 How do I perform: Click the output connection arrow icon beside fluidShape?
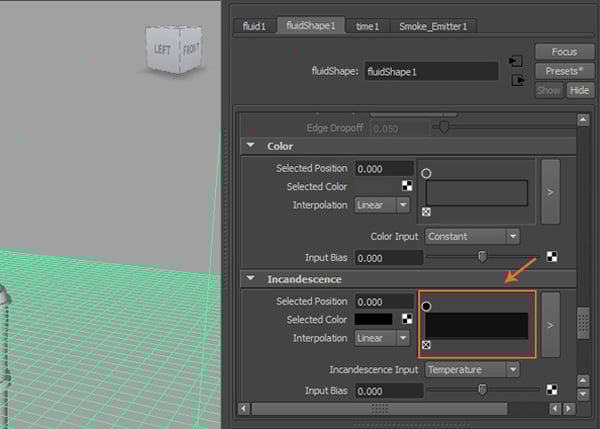(517, 80)
